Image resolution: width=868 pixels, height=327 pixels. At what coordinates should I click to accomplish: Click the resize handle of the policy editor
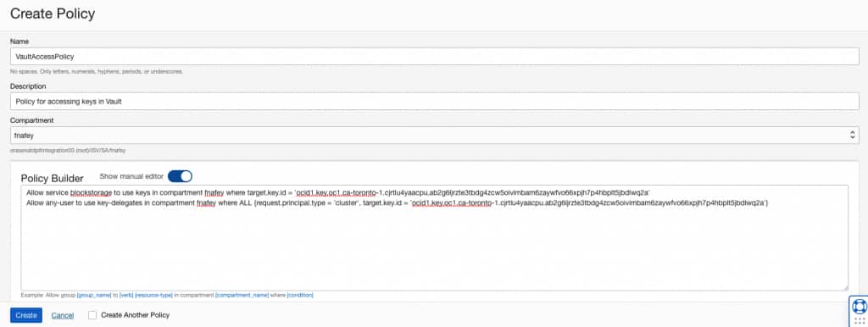pos(845,287)
